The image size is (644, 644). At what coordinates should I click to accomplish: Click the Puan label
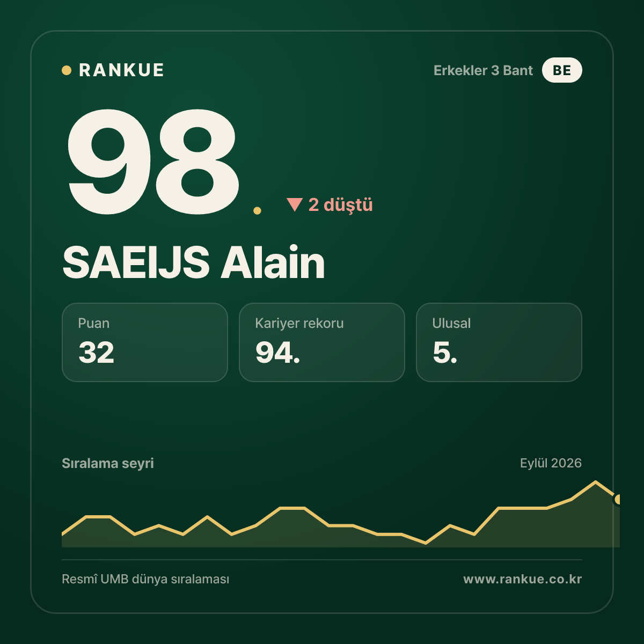click(x=93, y=323)
